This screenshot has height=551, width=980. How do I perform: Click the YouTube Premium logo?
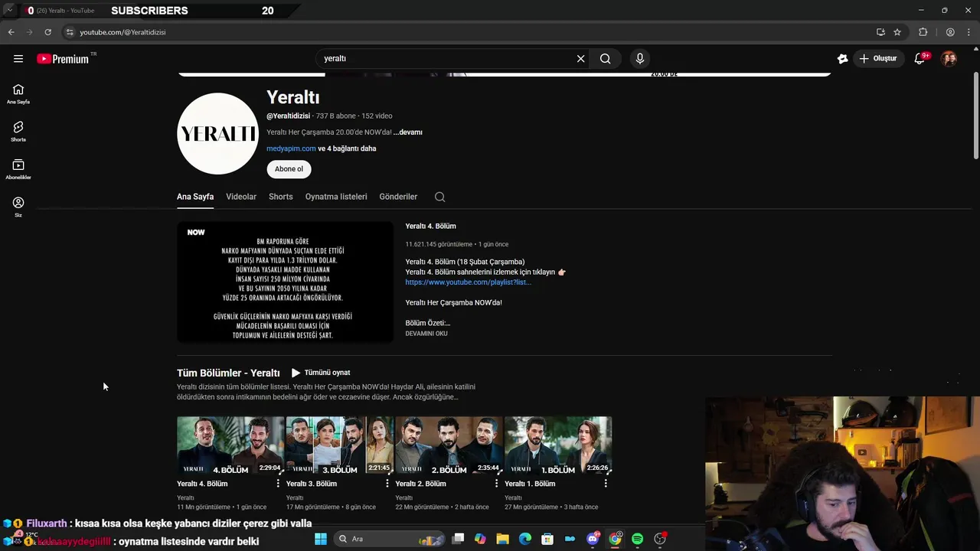tap(64, 59)
